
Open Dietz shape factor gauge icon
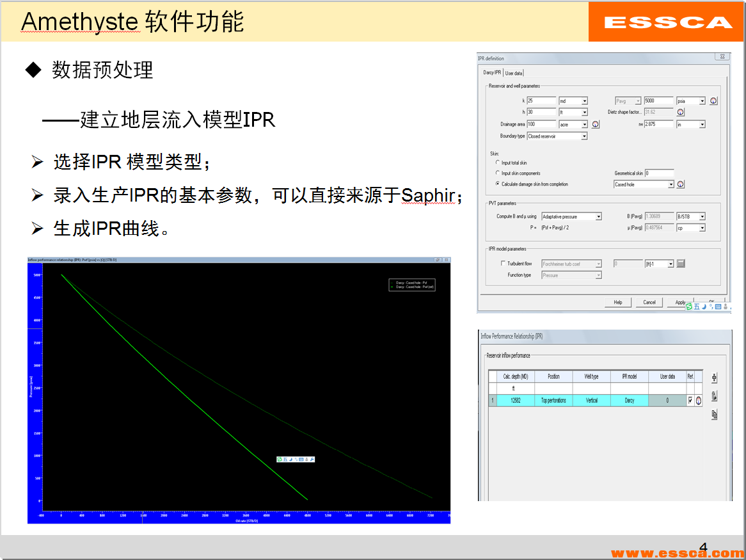tap(681, 112)
